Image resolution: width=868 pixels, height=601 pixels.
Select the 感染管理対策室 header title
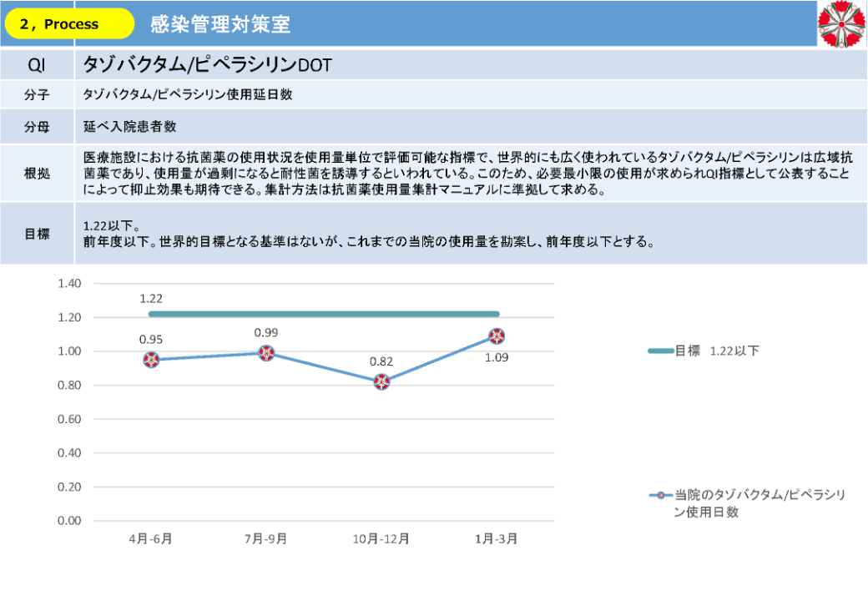[220, 24]
